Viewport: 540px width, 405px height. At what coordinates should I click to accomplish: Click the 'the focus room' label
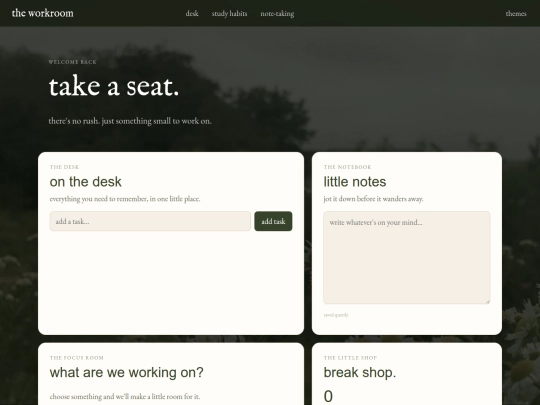[x=76, y=358]
